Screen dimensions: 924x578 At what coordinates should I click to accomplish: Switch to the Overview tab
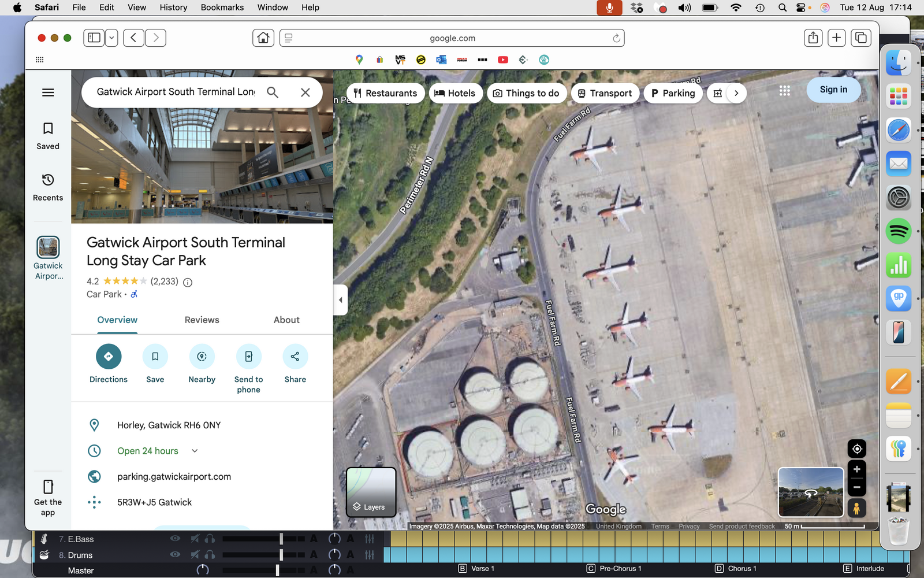coord(117,320)
